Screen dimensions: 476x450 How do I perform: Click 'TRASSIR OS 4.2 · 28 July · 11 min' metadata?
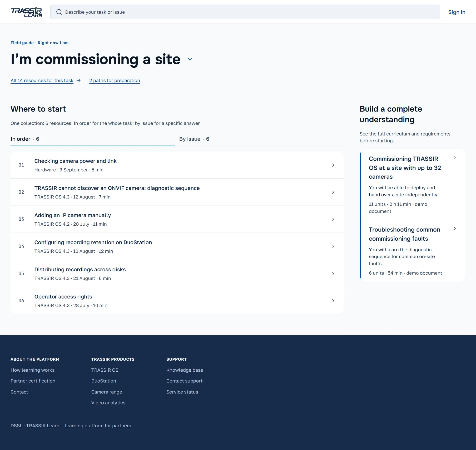click(x=70, y=224)
